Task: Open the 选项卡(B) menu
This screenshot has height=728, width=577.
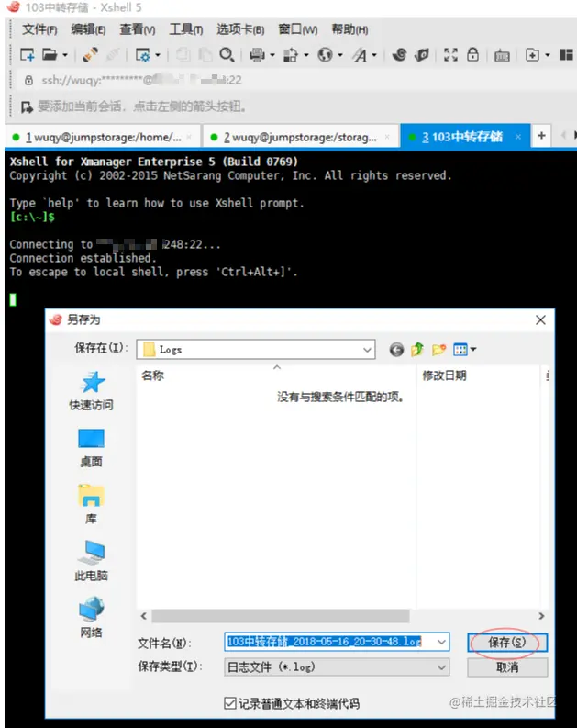Action: (240, 29)
